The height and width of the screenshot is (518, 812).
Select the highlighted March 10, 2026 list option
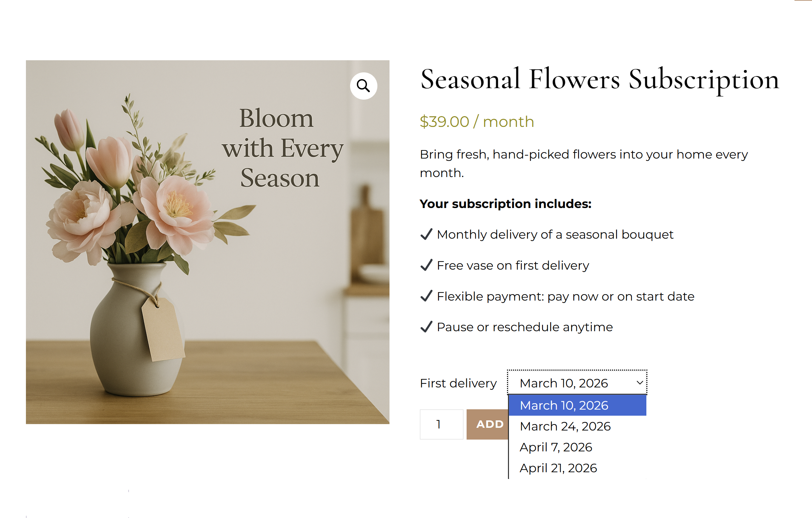click(577, 405)
